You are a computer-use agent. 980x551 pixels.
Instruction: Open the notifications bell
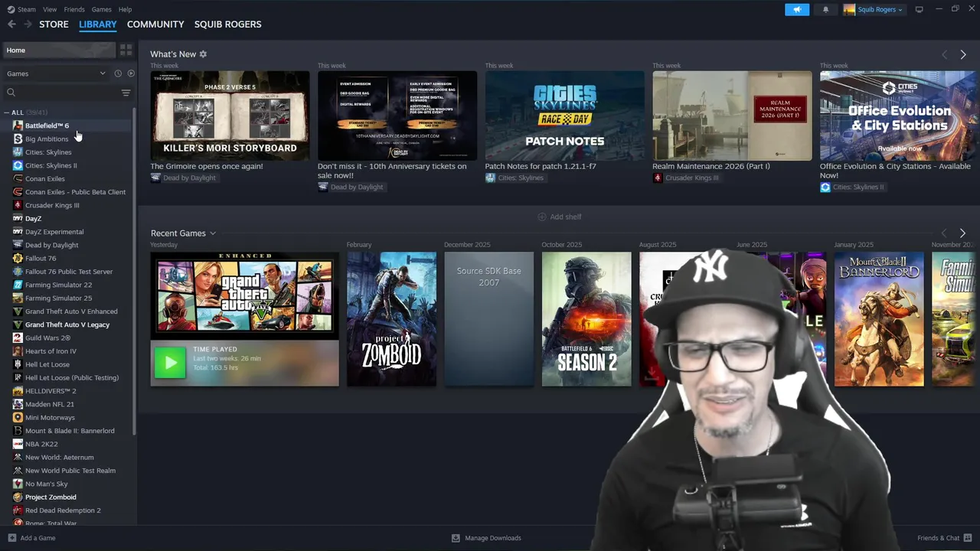coord(825,9)
